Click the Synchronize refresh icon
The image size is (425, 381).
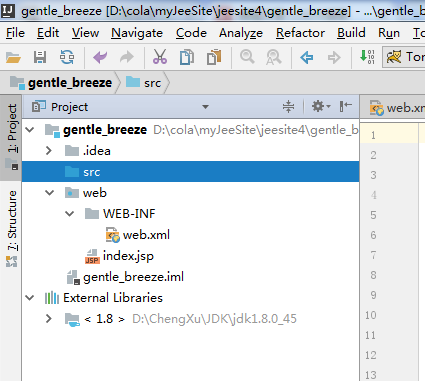(x=67, y=57)
